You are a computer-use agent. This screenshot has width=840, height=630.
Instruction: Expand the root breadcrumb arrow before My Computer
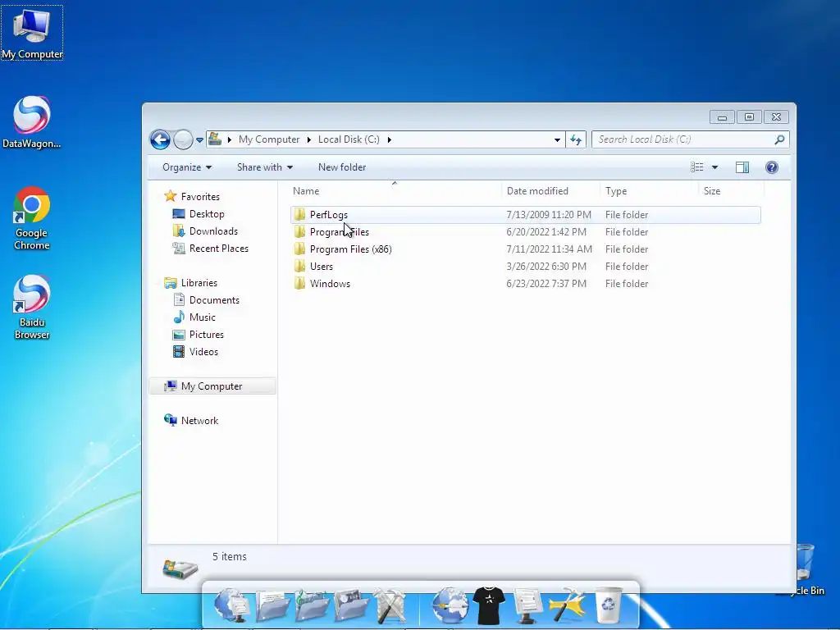(230, 139)
